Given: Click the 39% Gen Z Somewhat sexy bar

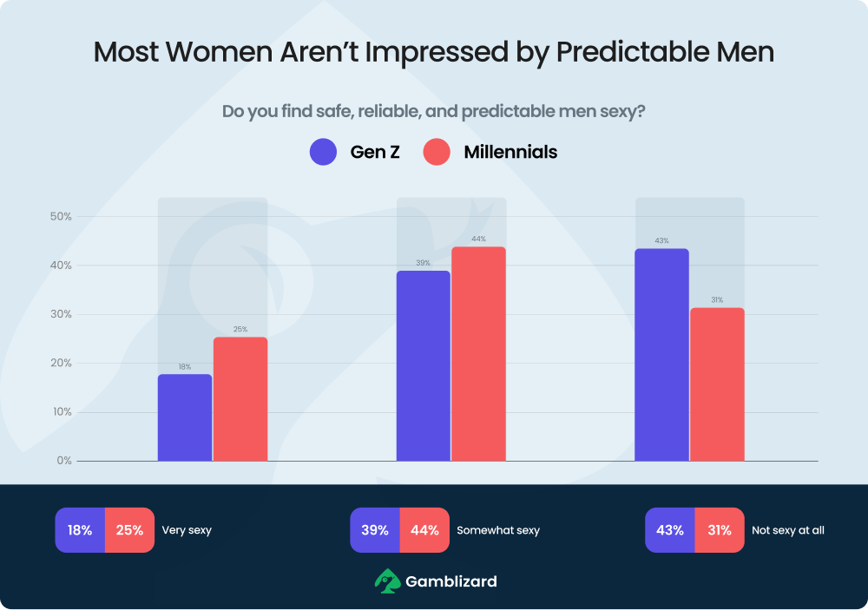Looking at the screenshot, I should pos(424,365).
